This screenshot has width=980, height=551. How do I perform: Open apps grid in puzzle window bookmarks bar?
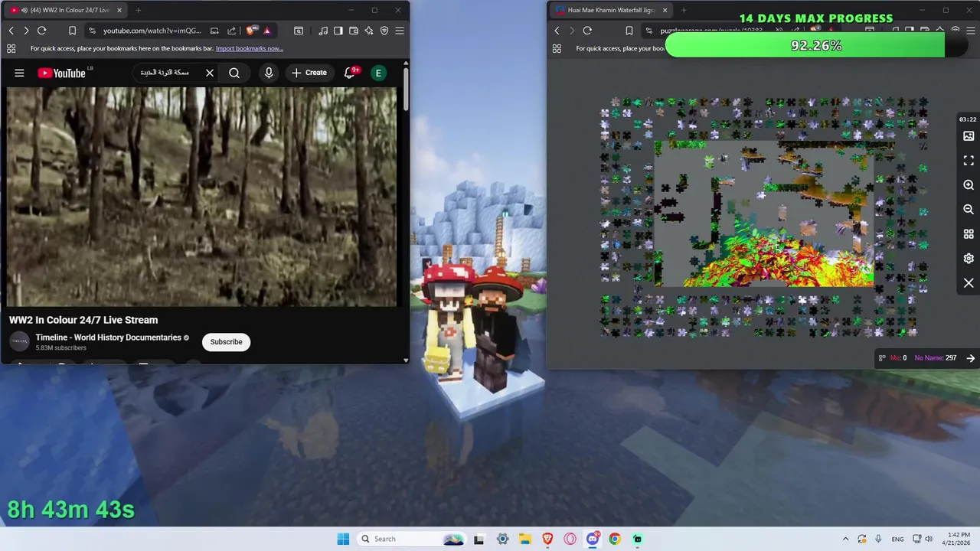coord(557,48)
